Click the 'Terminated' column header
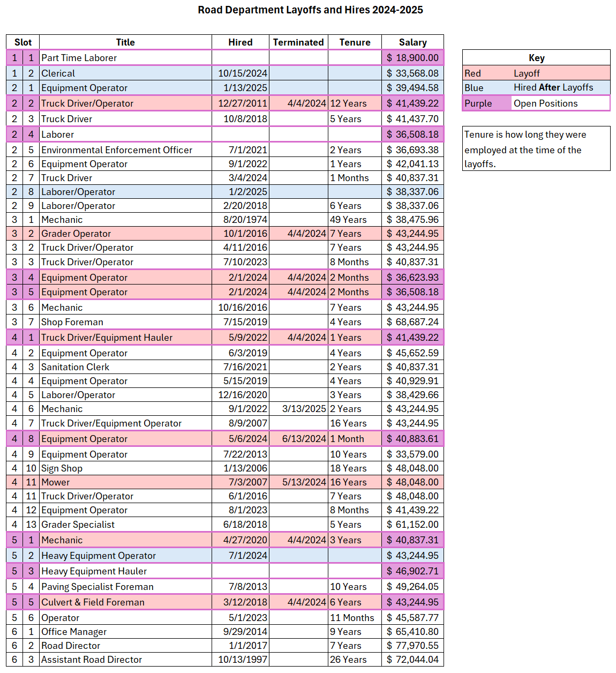This screenshot has height=673, width=616. pyautogui.click(x=298, y=42)
